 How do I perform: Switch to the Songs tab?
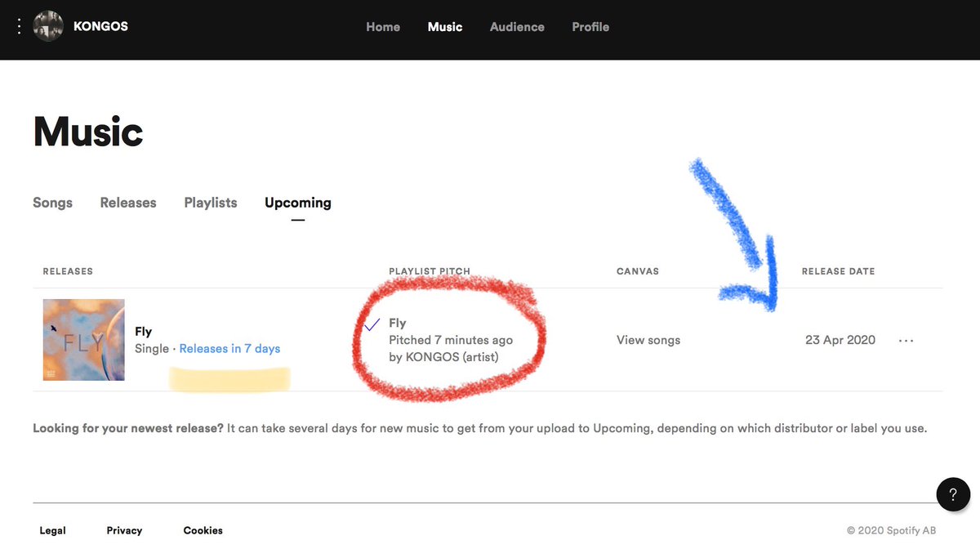coord(52,203)
